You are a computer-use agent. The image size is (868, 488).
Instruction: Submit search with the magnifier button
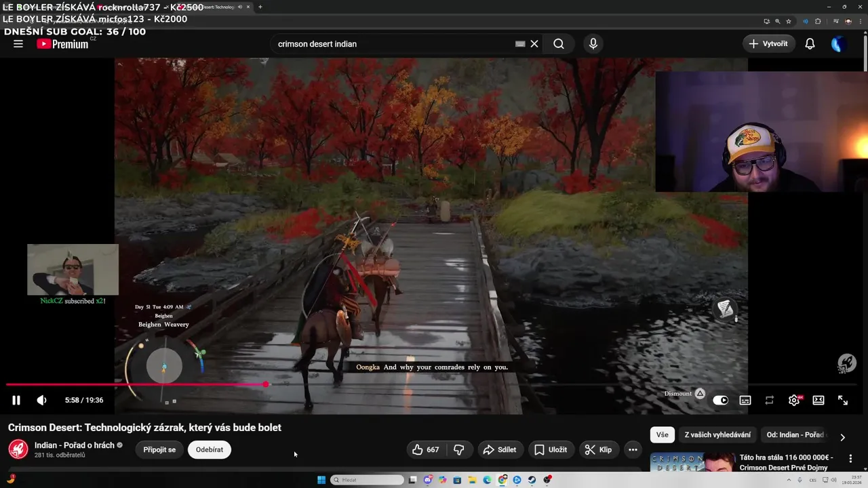[x=559, y=44]
